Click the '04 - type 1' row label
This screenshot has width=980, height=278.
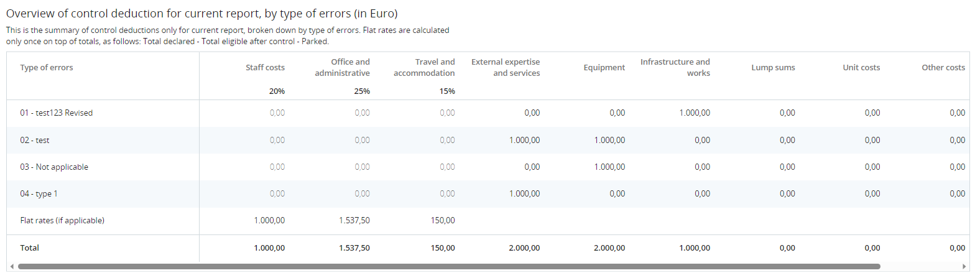coord(39,193)
